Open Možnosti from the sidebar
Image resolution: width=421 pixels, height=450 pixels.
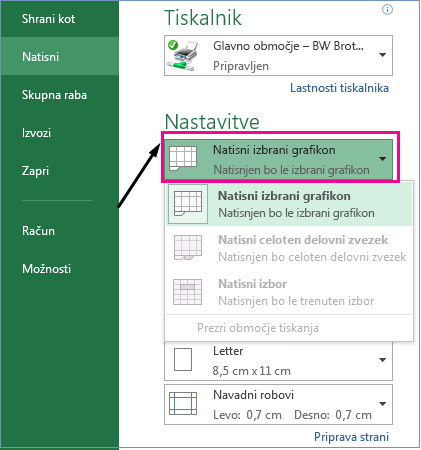(x=46, y=269)
